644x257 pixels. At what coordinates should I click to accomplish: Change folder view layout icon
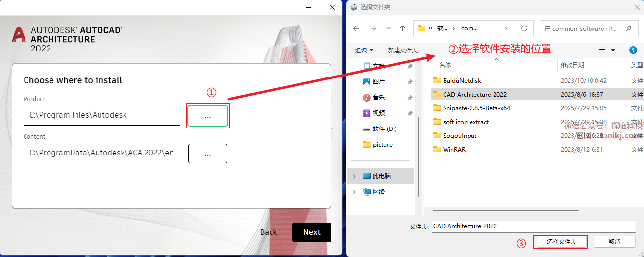pos(602,50)
